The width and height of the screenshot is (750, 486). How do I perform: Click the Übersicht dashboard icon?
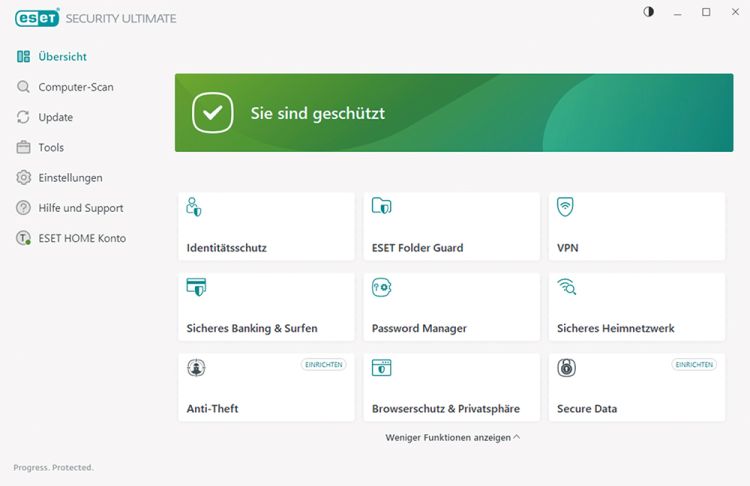click(23, 56)
